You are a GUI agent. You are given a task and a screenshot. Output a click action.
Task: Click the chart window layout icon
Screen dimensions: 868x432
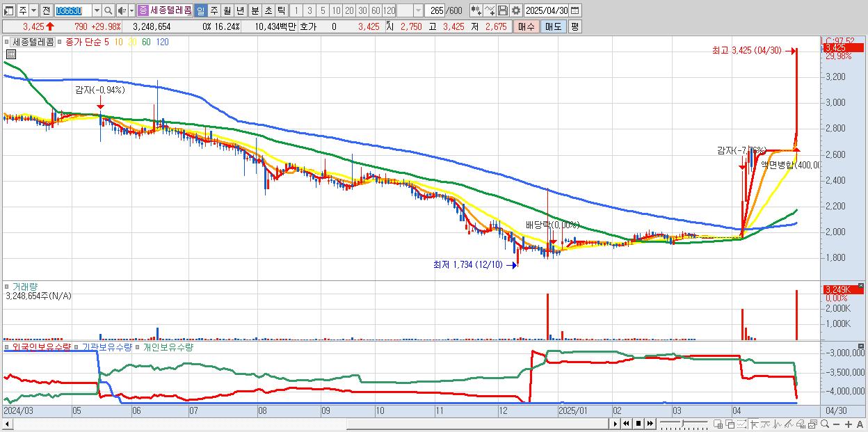click(x=8, y=10)
